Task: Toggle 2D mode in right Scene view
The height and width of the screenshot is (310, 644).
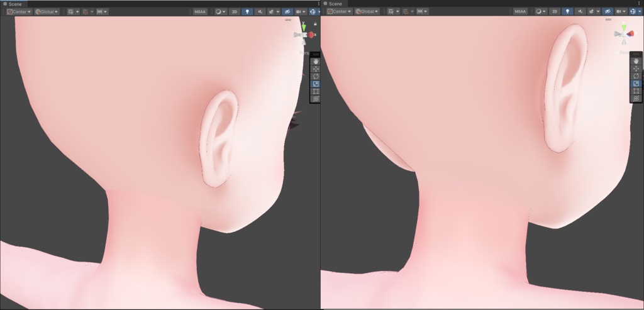Action: pyautogui.click(x=555, y=11)
